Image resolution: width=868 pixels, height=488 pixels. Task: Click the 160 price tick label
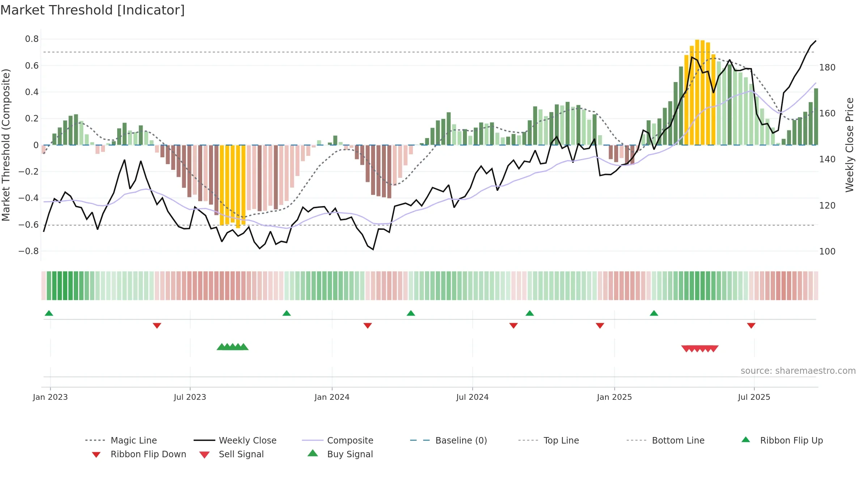827,113
